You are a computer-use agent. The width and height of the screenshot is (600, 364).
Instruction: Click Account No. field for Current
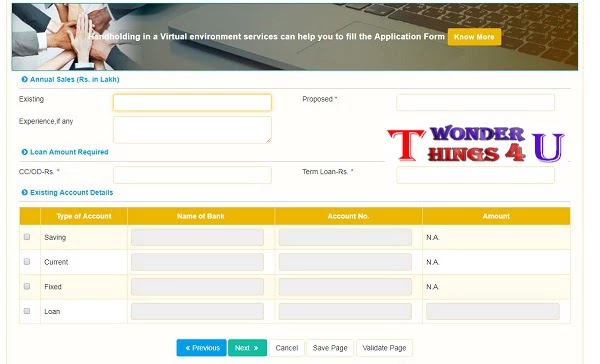pyautogui.click(x=345, y=262)
